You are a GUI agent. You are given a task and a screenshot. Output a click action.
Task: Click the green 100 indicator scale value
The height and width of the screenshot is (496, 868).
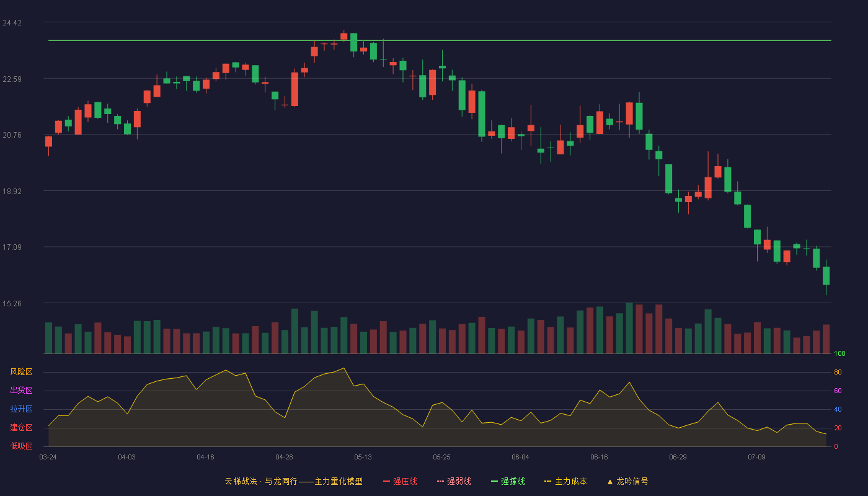[839, 354]
